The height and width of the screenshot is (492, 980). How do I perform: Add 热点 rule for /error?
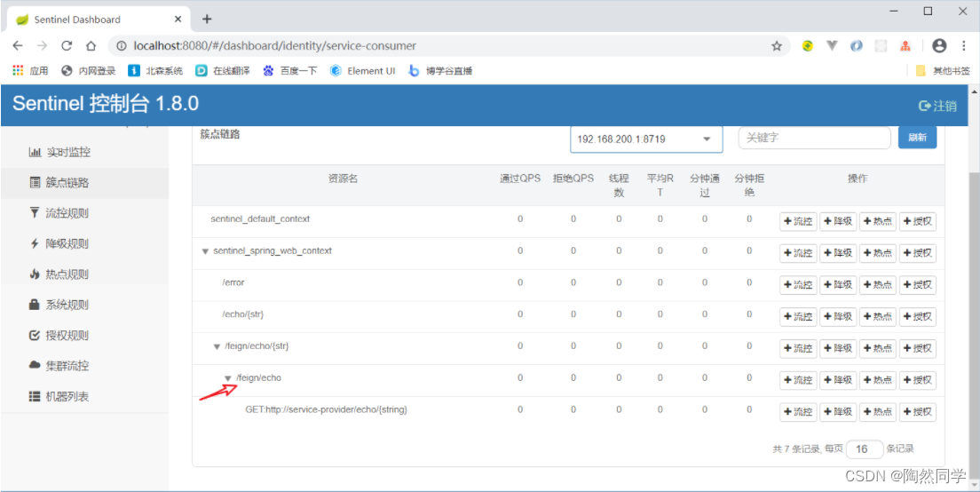878,285
